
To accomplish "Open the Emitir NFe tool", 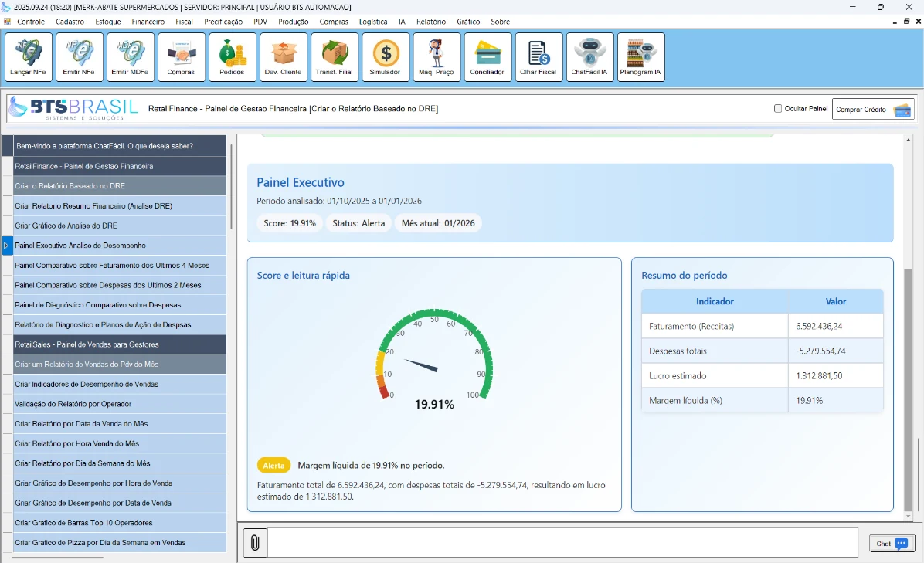I will tap(80, 56).
